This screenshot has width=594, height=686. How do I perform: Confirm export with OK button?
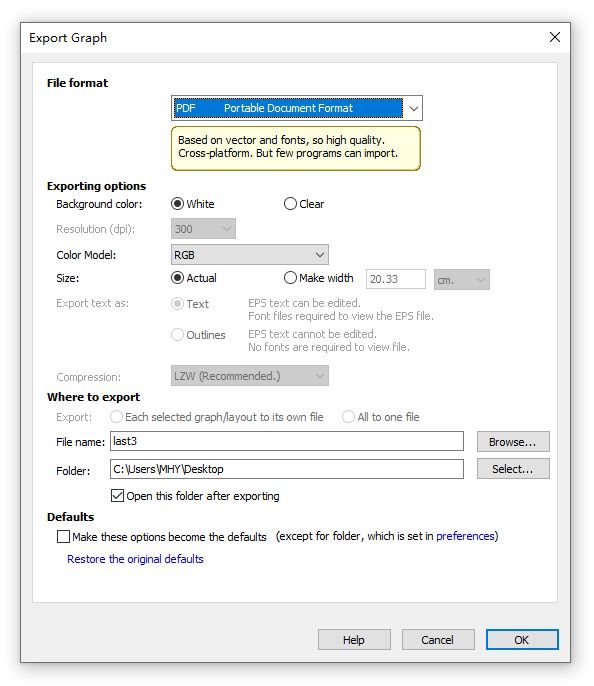click(x=522, y=640)
